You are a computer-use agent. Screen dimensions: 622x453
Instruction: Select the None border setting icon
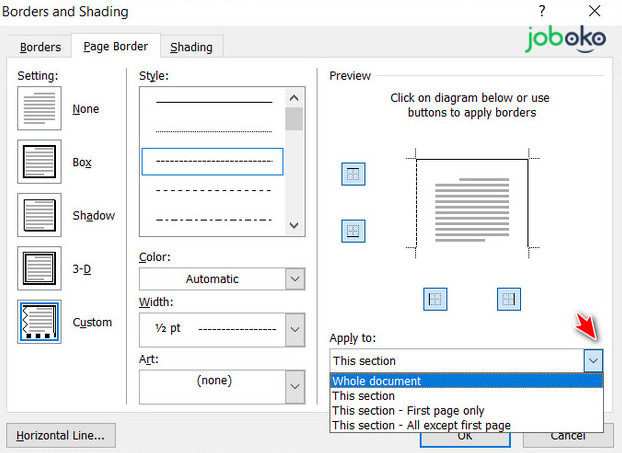click(39, 108)
